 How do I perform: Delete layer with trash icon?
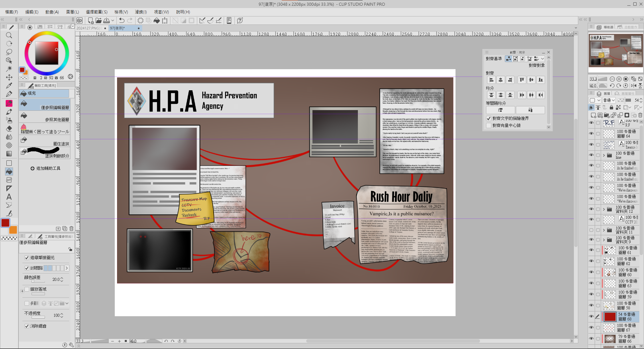(x=640, y=115)
